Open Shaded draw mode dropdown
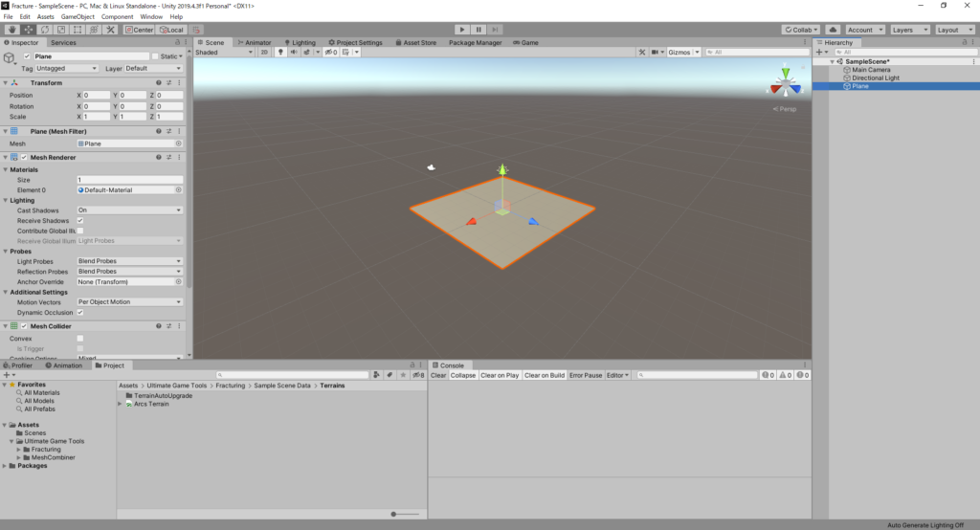This screenshot has height=530, width=980. [x=224, y=53]
